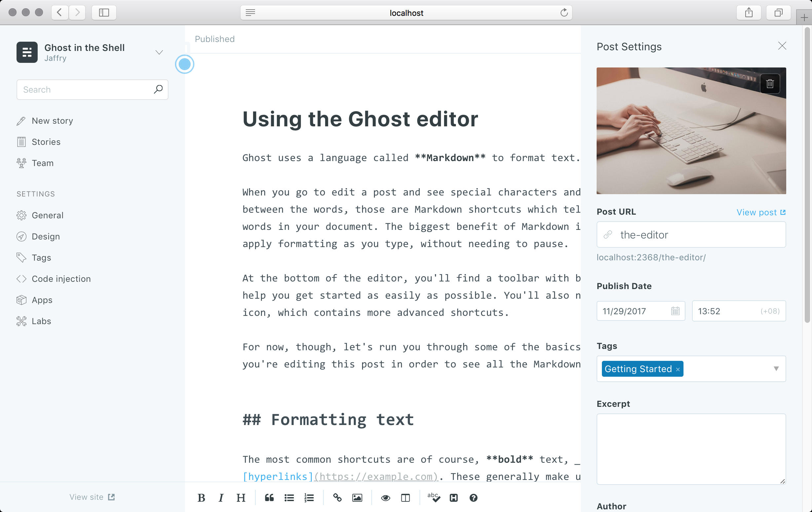Open the Team menu item
The height and width of the screenshot is (512, 812).
[x=42, y=163]
